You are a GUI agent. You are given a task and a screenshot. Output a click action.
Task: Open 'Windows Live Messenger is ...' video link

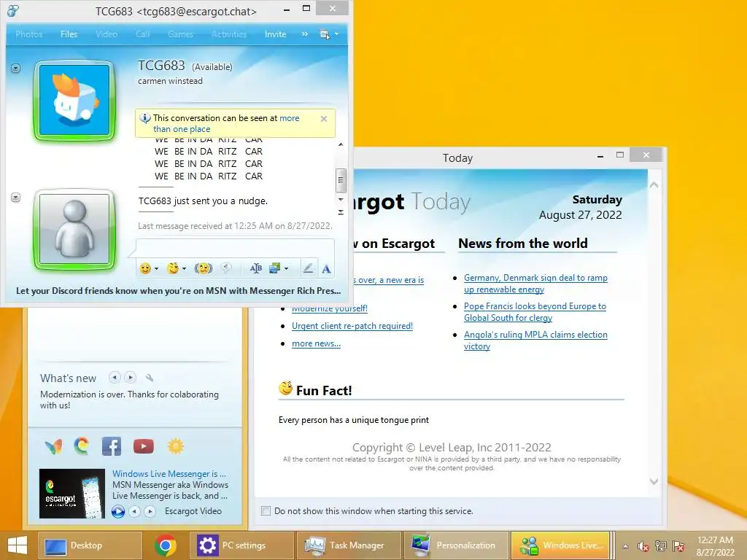coord(169,474)
